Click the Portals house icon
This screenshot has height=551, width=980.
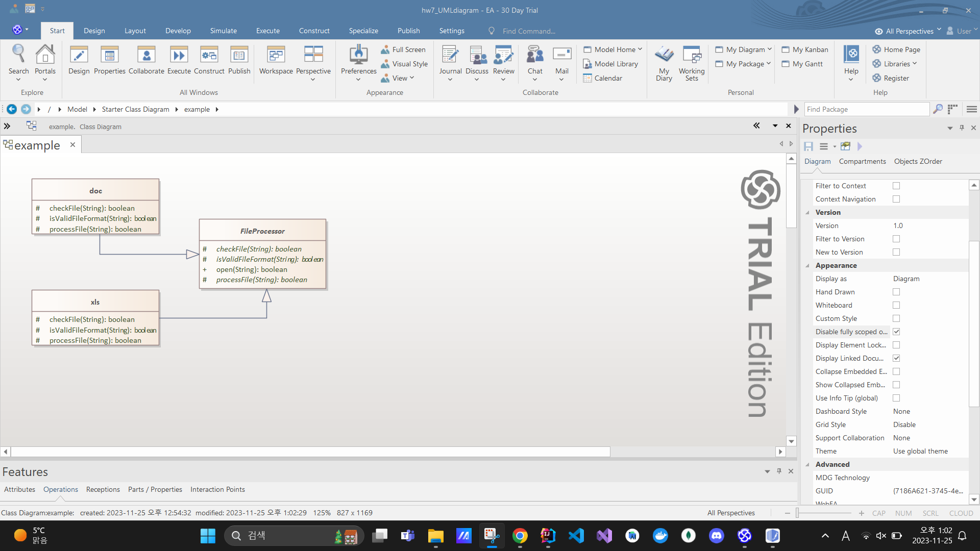[45, 56]
